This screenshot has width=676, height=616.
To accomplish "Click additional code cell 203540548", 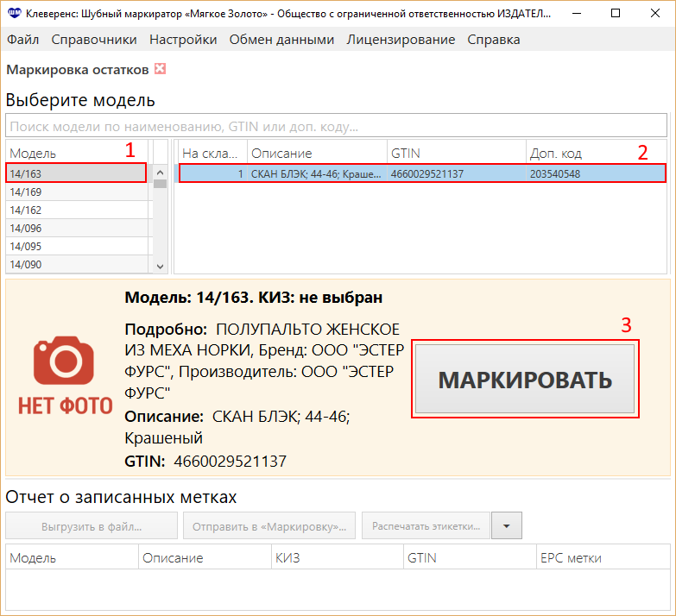I will click(597, 173).
